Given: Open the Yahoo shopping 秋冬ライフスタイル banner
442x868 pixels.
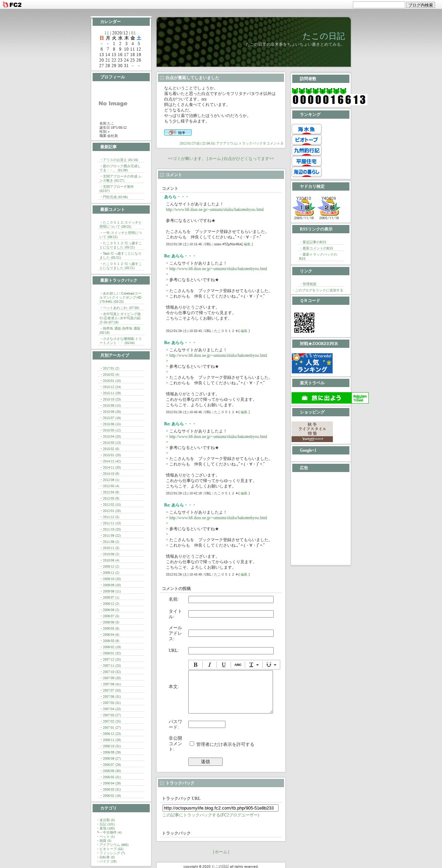Looking at the screenshot, I should [312, 431].
